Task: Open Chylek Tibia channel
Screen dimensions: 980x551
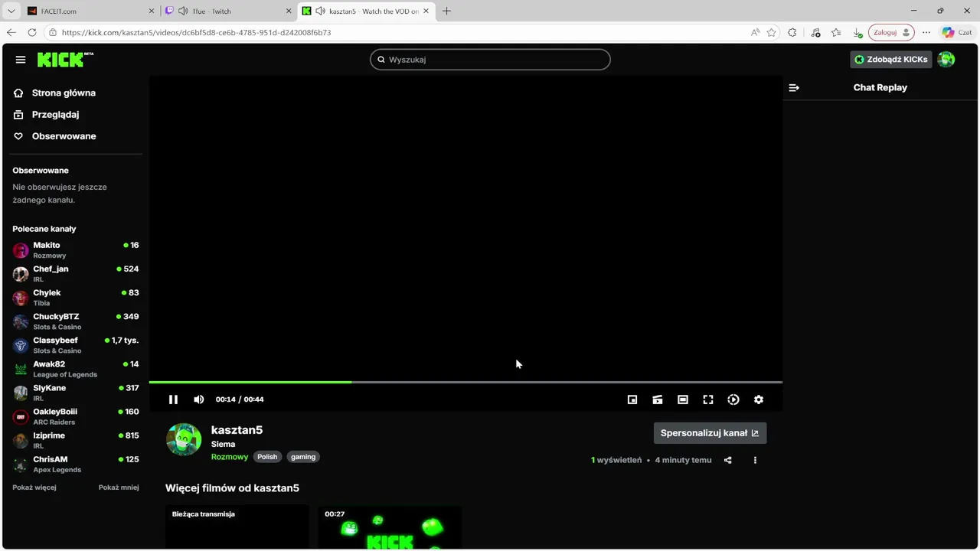Action: (x=76, y=298)
